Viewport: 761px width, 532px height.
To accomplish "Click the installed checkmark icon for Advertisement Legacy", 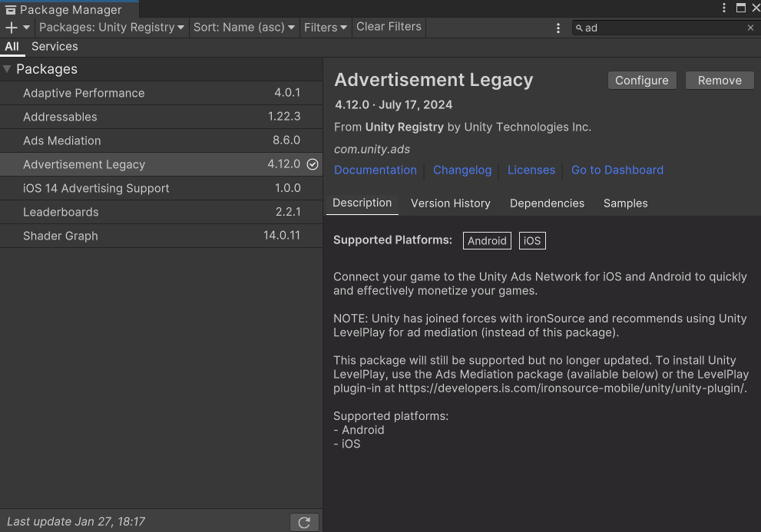I will pyautogui.click(x=313, y=164).
